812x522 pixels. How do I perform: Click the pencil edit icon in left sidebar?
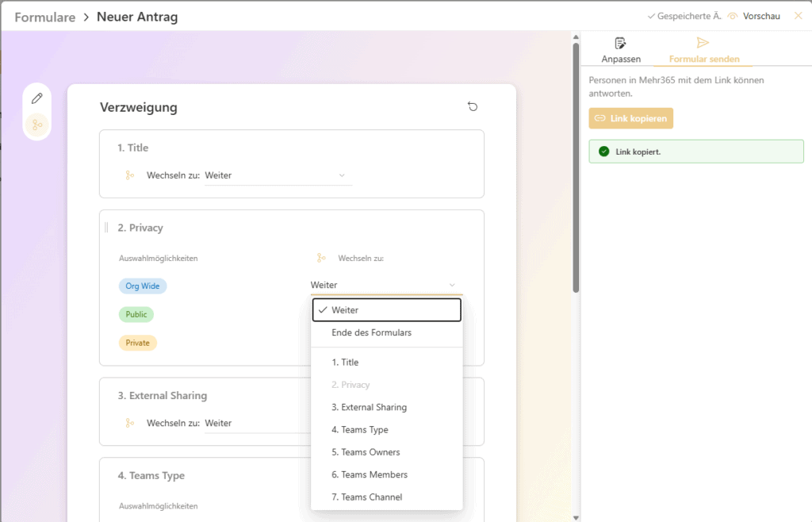click(36, 98)
